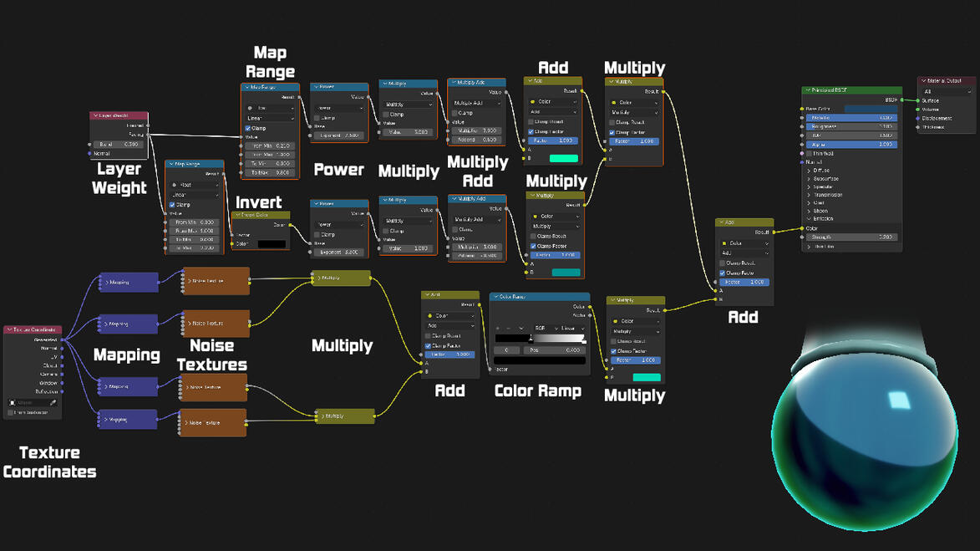Collapse the Invert Color node header arrow
Screen dimensions: 980x551
(x=237, y=215)
